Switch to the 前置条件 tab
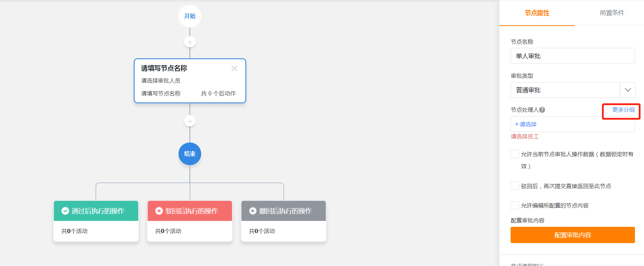Viewport: 644px width, 266px height. 612,13
